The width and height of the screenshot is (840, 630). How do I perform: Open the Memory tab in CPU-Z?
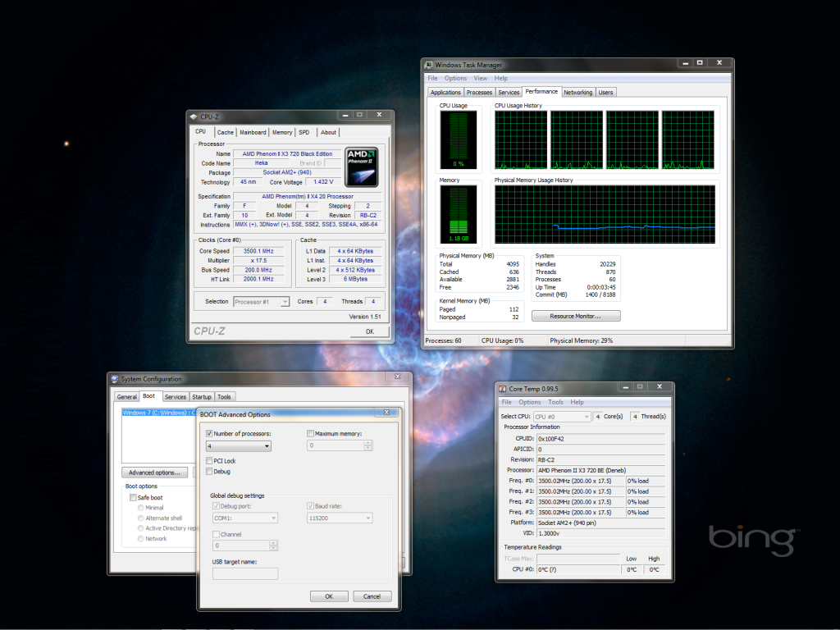282,132
